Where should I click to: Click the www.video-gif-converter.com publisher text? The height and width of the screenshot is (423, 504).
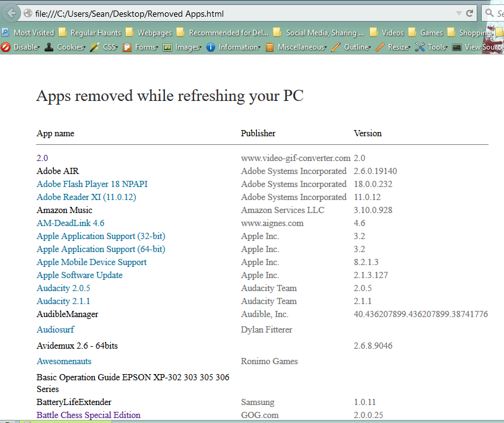(x=296, y=158)
